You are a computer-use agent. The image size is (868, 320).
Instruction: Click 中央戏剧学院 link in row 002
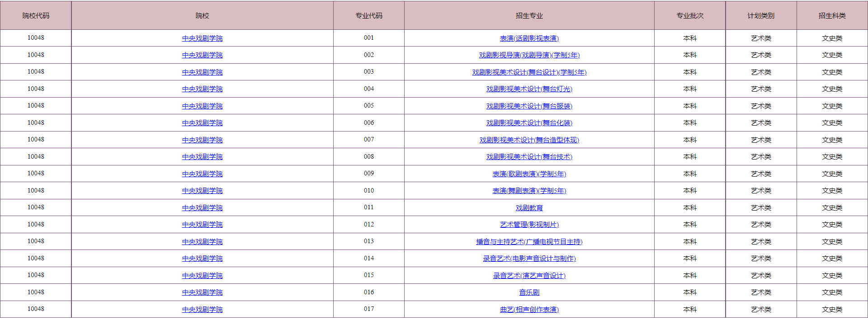(x=202, y=55)
